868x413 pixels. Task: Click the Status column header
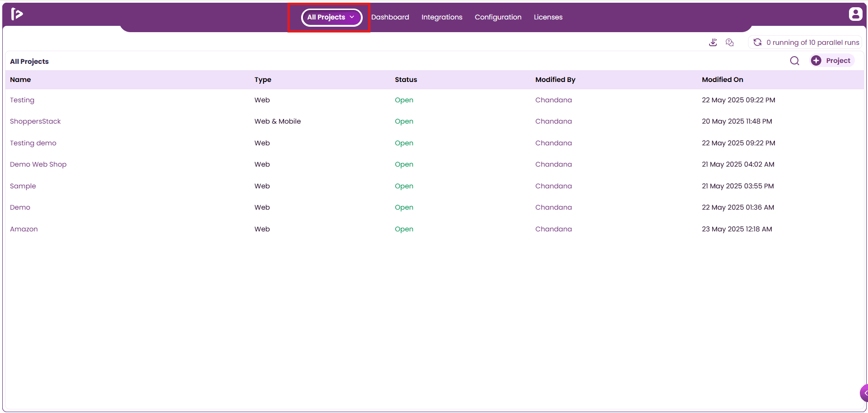click(x=406, y=80)
